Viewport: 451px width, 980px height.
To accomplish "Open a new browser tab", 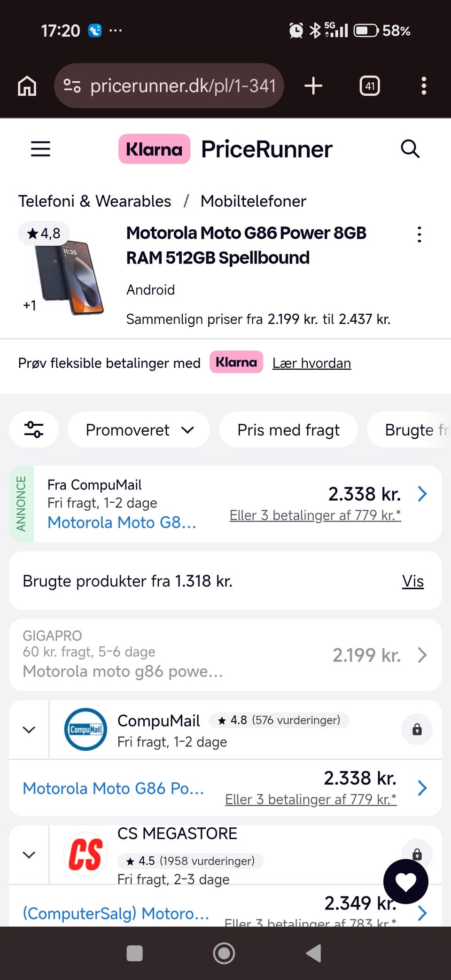I will tap(313, 86).
